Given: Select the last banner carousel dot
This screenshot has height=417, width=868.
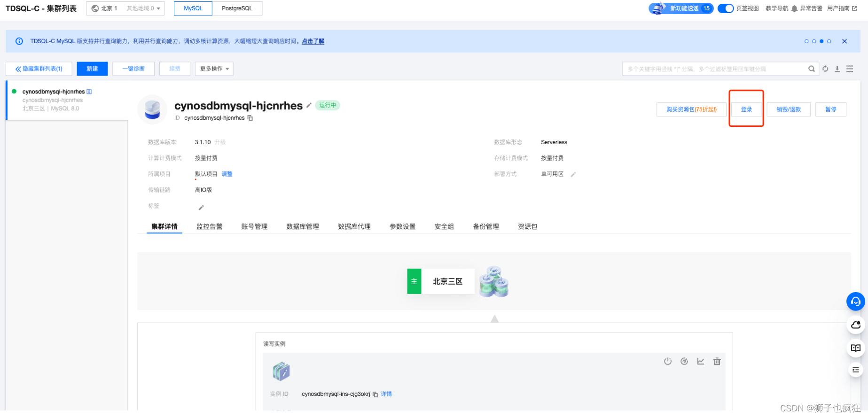Looking at the screenshot, I should pyautogui.click(x=829, y=41).
